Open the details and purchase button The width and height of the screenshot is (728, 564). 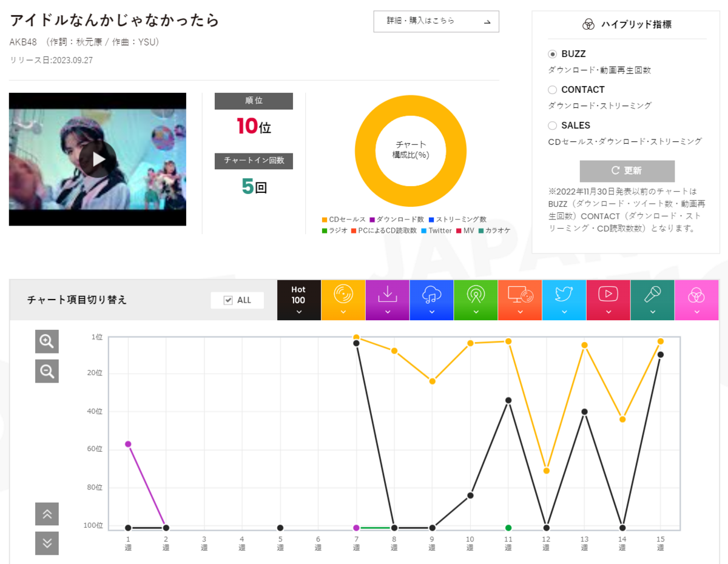click(436, 21)
